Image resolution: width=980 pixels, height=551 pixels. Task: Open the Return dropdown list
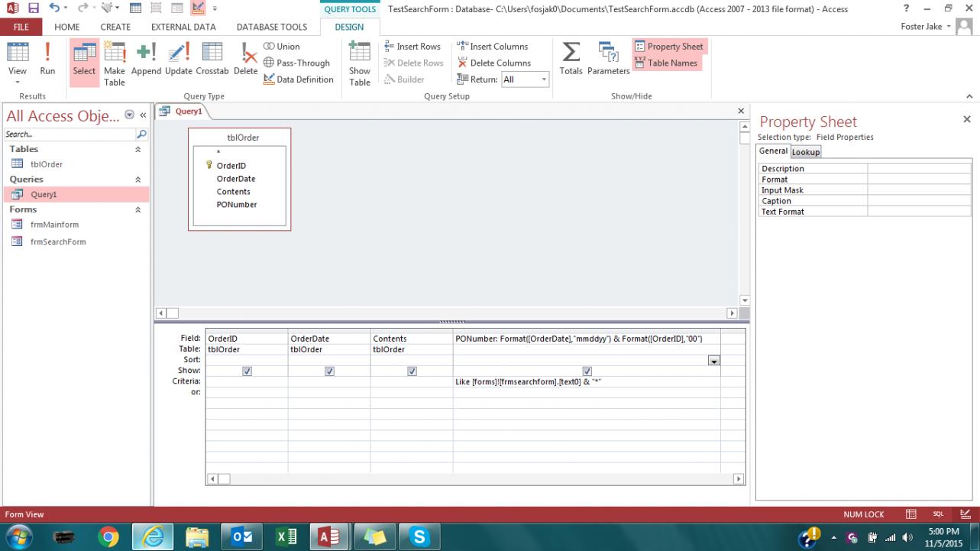click(544, 79)
